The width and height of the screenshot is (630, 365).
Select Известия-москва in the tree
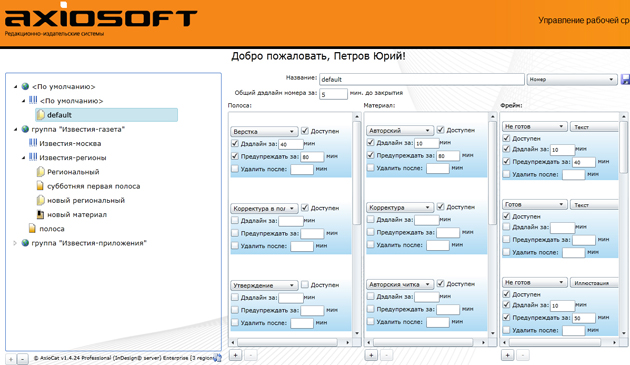click(x=70, y=143)
